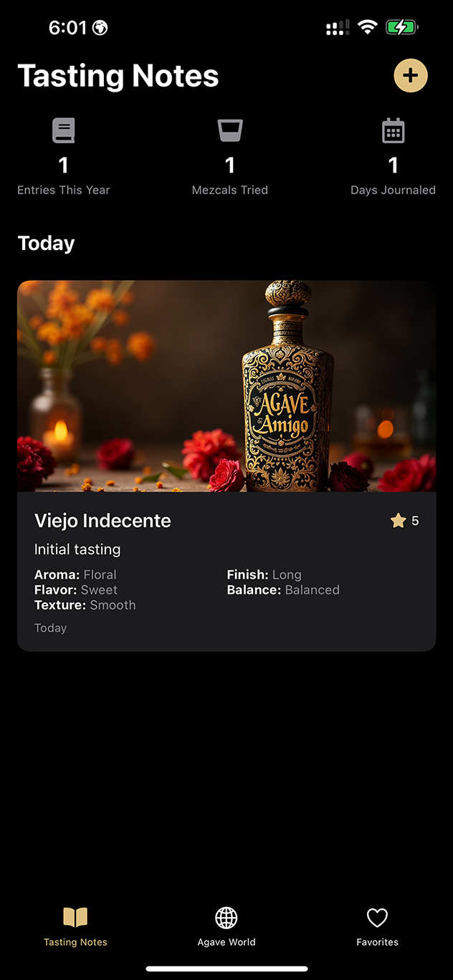
Task: Open the Agave Amigo bottle photo
Action: [x=226, y=386]
